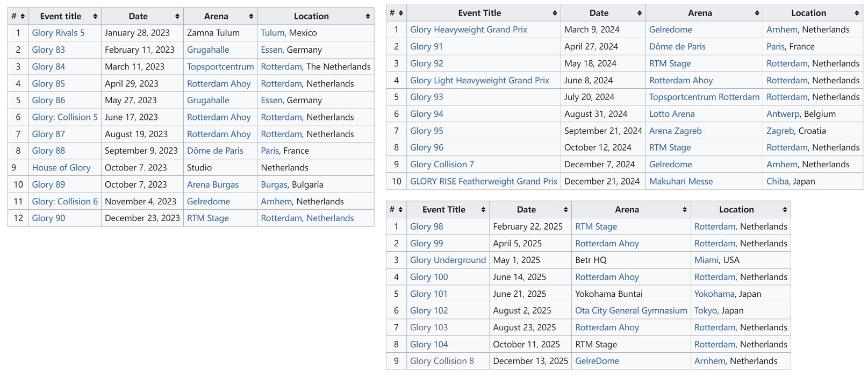Open the Glory Rivals 5 event link

point(58,33)
